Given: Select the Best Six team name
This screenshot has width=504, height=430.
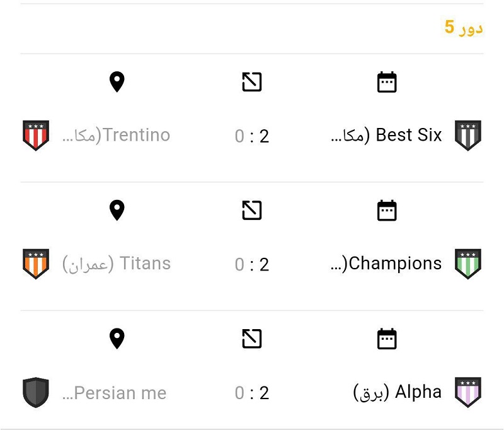Looking at the screenshot, I should pyautogui.click(x=387, y=135).
